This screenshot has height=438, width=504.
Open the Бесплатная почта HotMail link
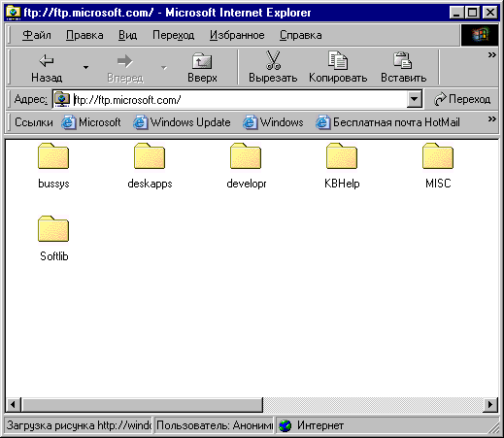[387, 122]
